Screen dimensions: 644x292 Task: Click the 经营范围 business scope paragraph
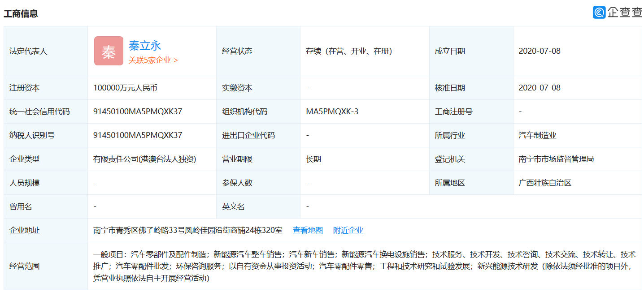pyautogui.click(x=364, y=266)
